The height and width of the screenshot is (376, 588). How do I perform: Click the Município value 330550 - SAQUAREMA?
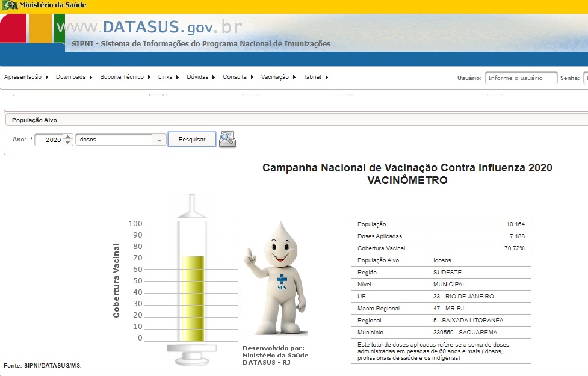[465, 332]
